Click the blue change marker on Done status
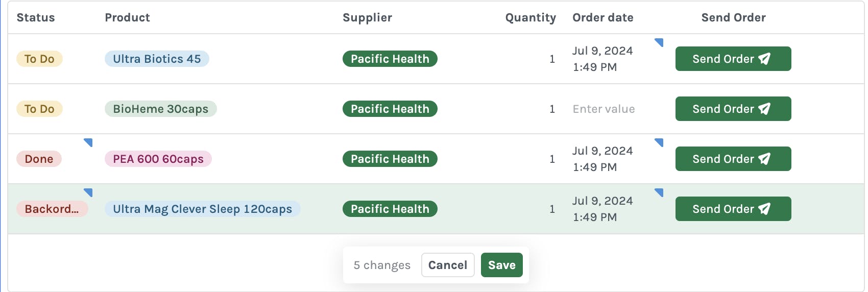Viewport: 868px width, 292px height. coord(89,142)
